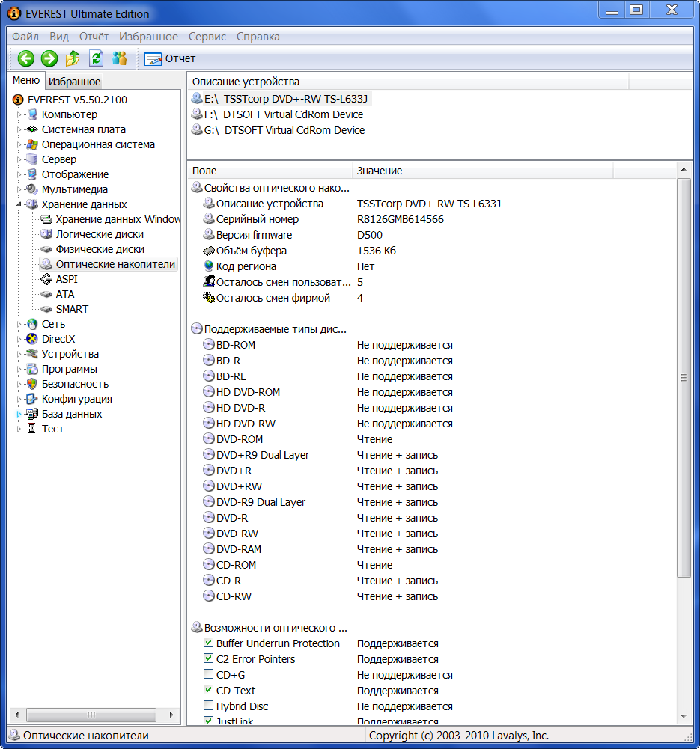Toggle the Hybrid Disc checkbox
Viewport: 700px width, 749px height.
pyautogui.click(x=208, y=706)
